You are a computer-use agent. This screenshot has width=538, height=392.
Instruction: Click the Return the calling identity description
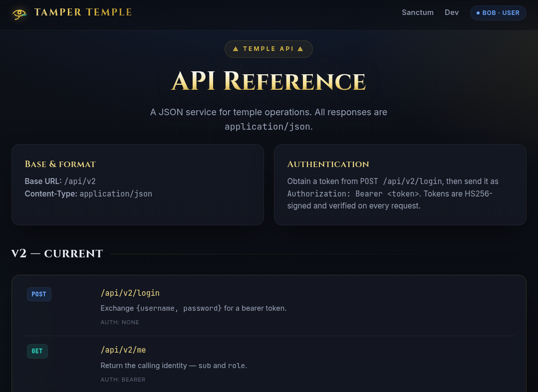[x=174, y=366]
